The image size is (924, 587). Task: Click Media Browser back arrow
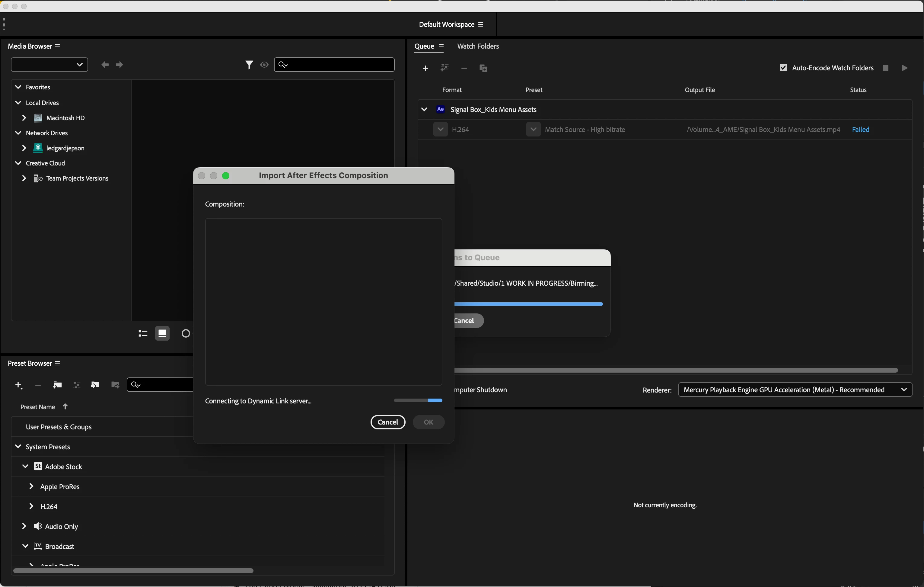[x=105, y=65]
